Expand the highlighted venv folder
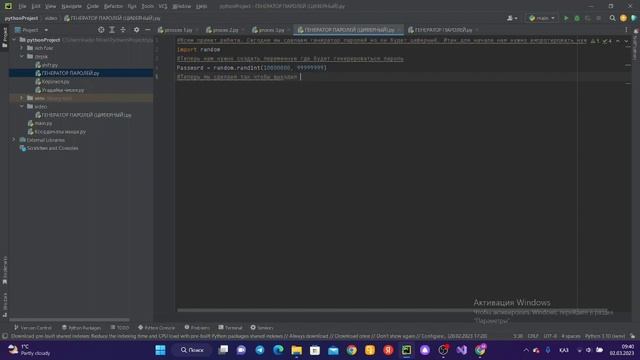Viewport: 640px width, 360px height. click(22, 98)
